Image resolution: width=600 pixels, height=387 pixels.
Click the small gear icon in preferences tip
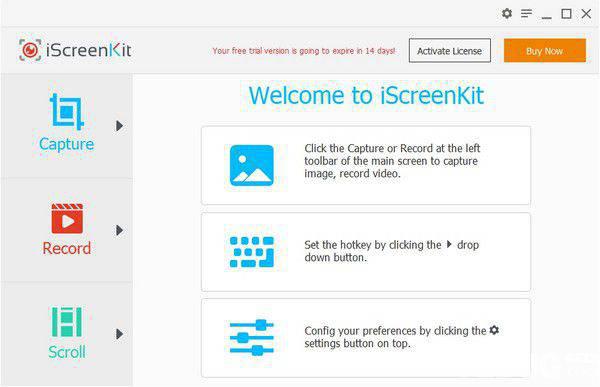tap(494, 330)
